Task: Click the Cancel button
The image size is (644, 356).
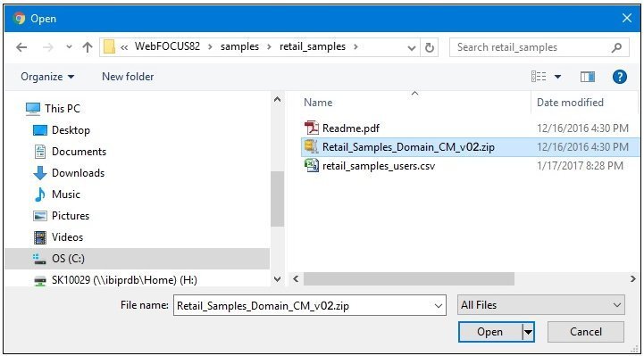Action: pos(586,332)
